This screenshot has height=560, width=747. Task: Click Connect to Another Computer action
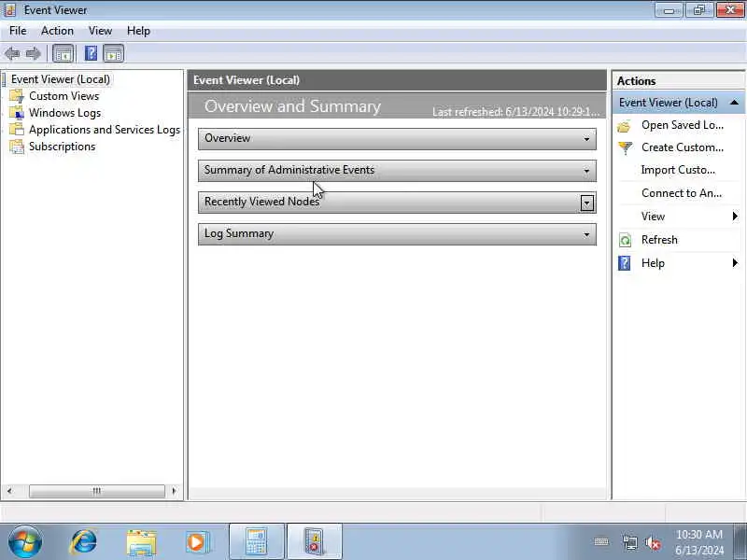pyautogui.click(x=682, y=193)
